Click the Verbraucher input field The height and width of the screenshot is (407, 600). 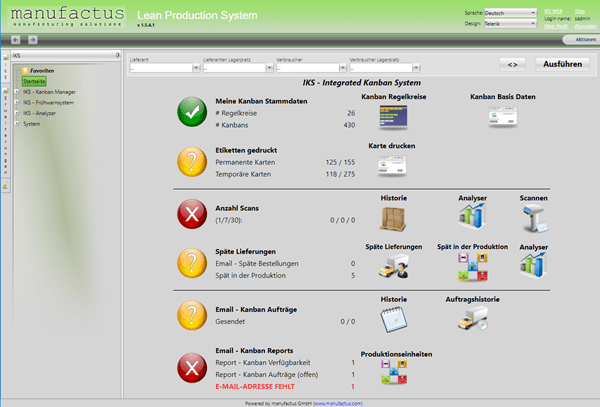(x=308, y=68)
